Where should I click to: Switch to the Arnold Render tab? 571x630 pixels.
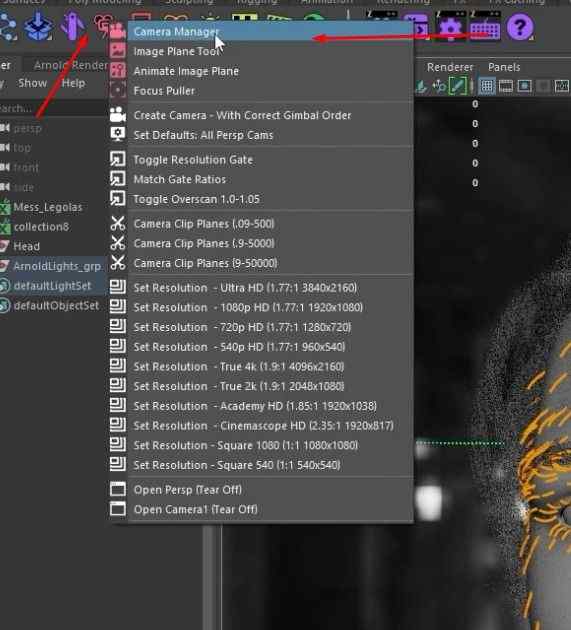click(x=71, y=65)
